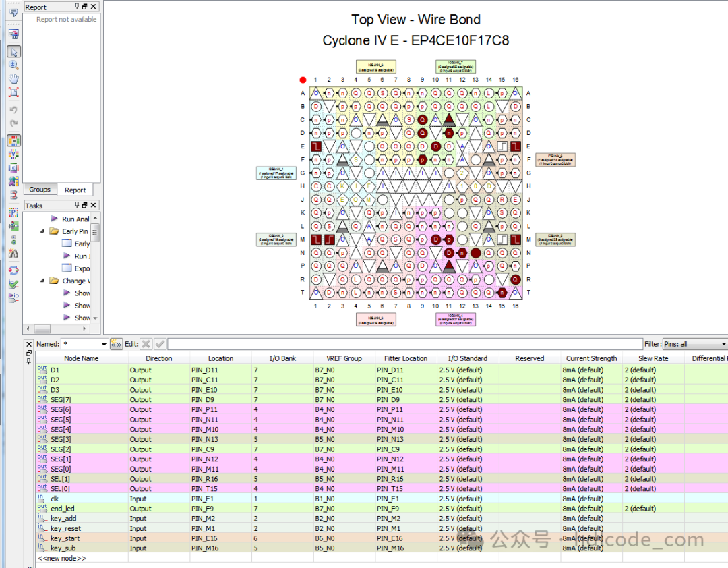This screenshot has height=568, width=728.
Task: Collapse the Early Pin folder in Tasks
Action: 42,231
